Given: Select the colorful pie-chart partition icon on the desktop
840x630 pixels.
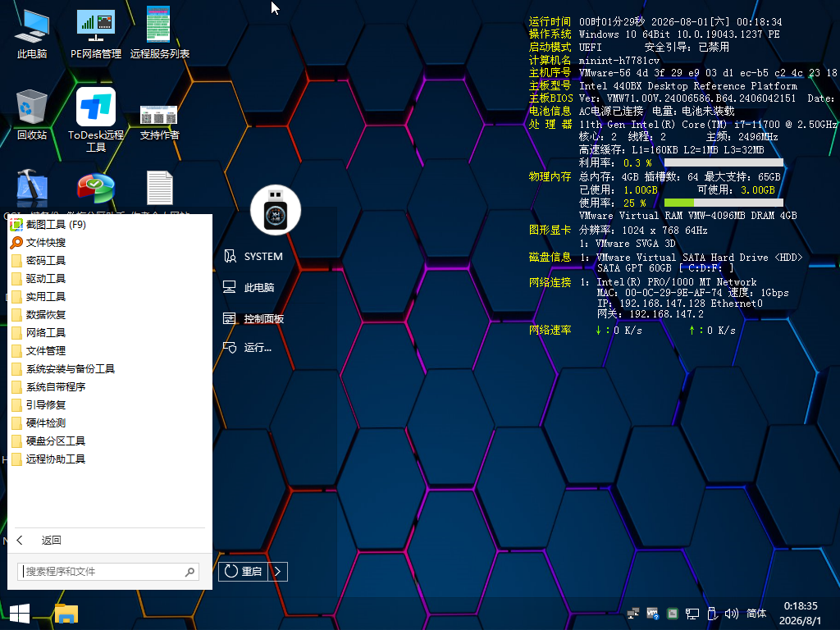Looking at the screenshot, I should 96,189.
